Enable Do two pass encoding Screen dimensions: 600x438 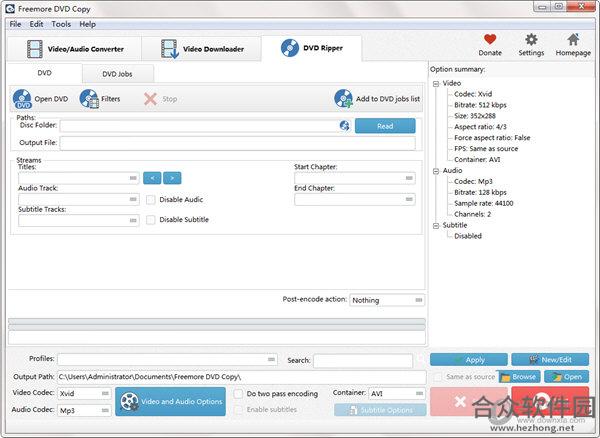coord(238,394)
